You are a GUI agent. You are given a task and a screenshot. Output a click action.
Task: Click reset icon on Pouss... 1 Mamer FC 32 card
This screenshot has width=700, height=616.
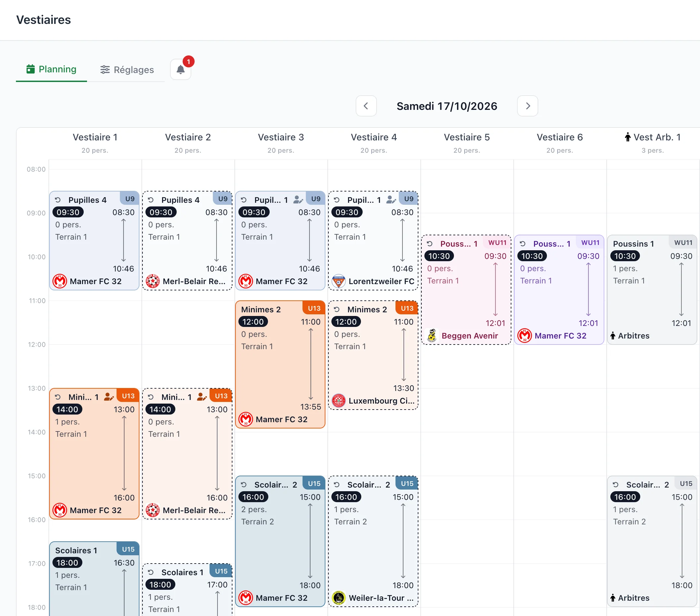coord(523,244)
